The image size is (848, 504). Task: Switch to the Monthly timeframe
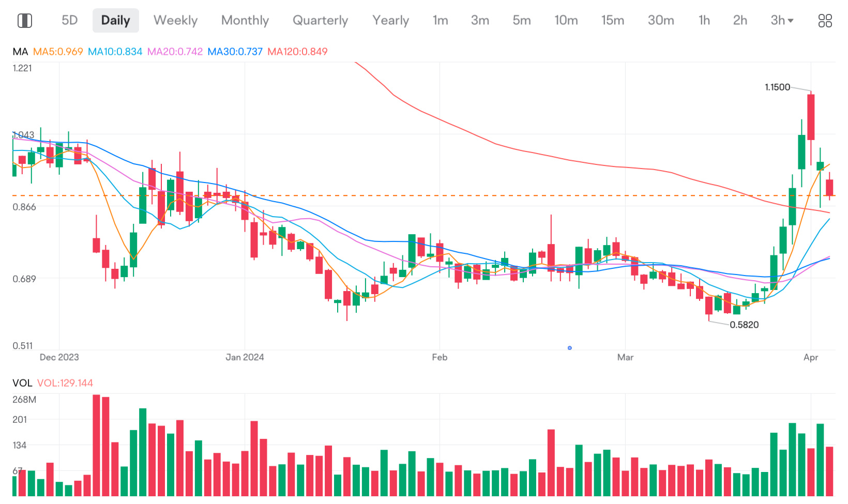point(245,20)
